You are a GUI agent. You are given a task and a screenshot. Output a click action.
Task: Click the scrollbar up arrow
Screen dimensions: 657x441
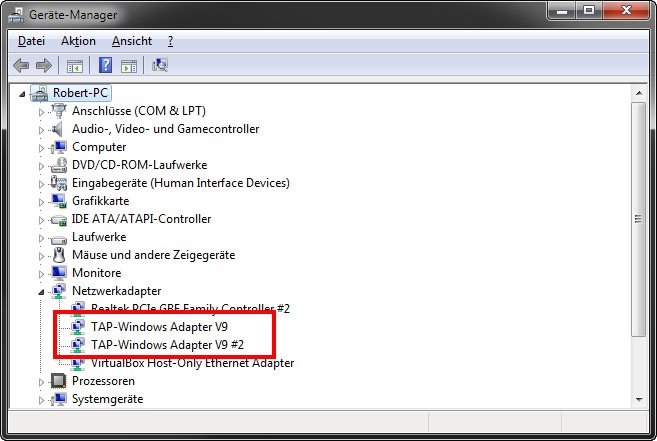coord(639,93)
